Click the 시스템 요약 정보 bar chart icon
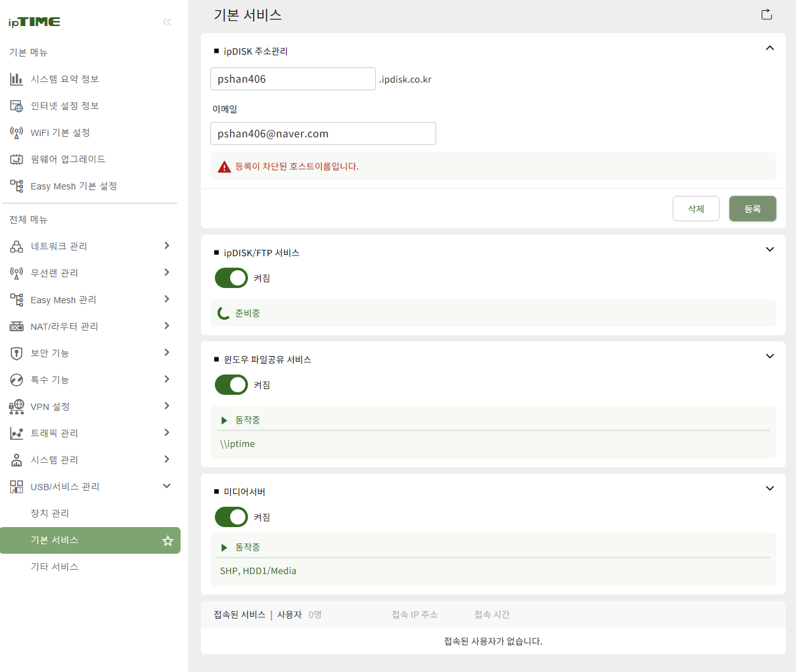The image size is (796, 672). click(x=17, y=79)
